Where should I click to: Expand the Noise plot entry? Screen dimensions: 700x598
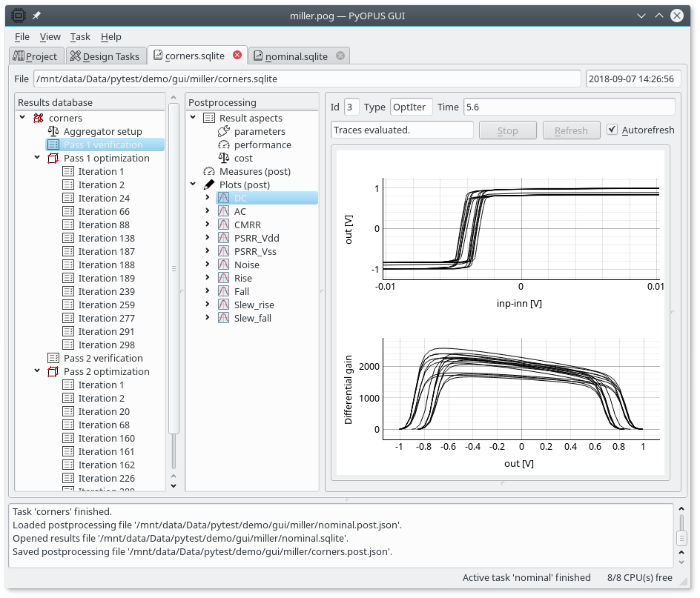coord(208,265)
